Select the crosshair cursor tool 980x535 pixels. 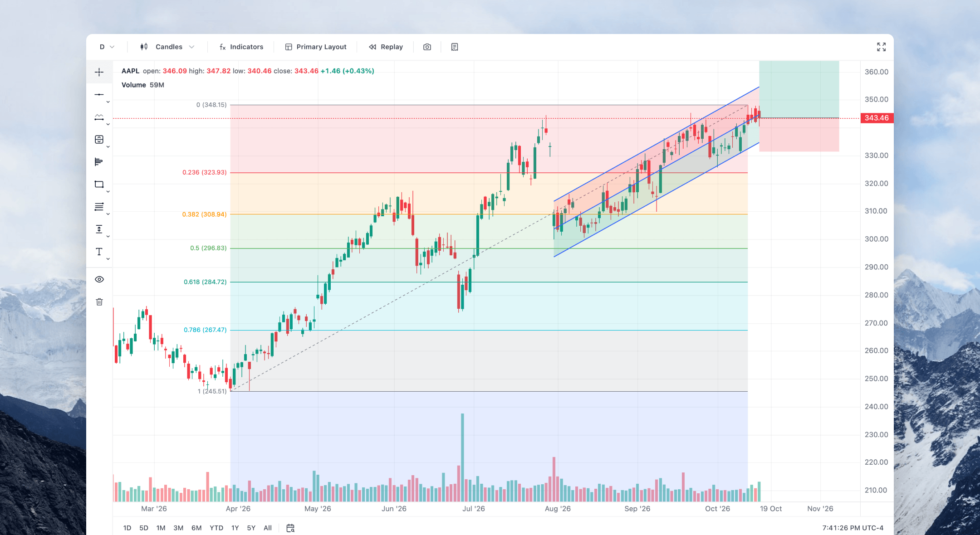[99, 72]
